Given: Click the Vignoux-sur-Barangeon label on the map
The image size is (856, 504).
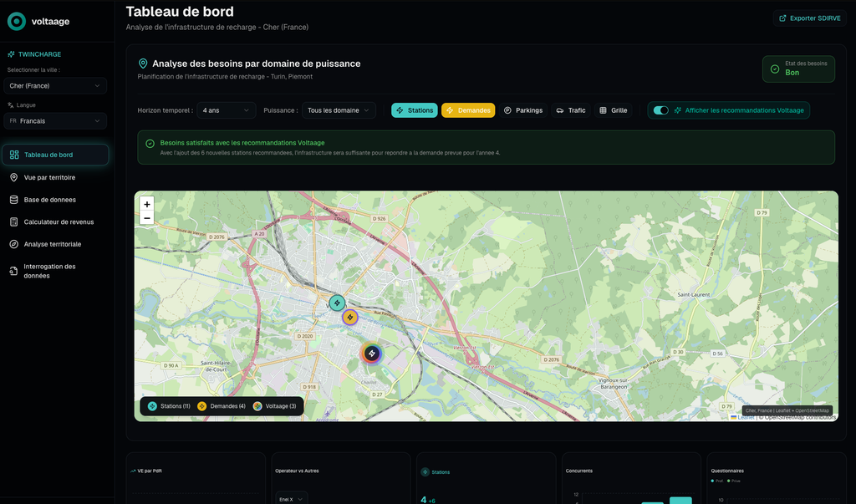Looking at the screenshot, I should (x=614, y=384).
